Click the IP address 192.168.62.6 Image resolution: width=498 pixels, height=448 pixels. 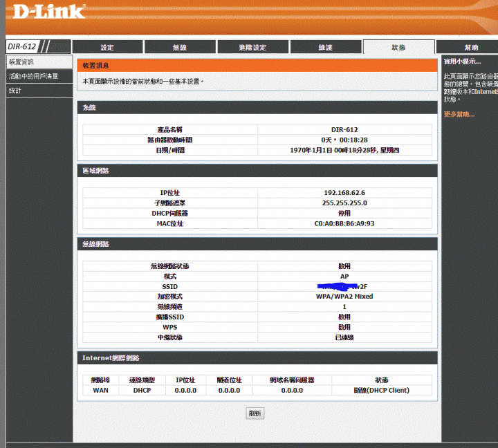344,193
